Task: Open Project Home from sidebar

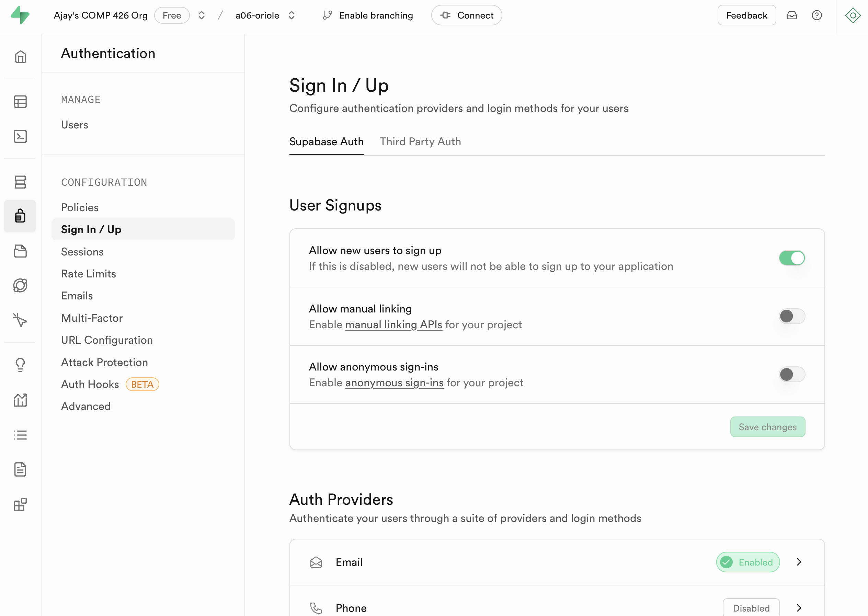Action: [21, 57]
